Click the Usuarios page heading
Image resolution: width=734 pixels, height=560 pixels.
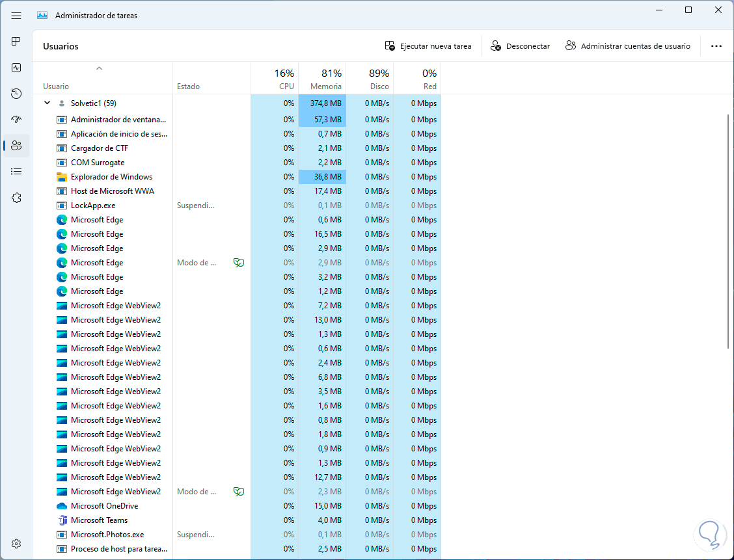click(61, 46)
